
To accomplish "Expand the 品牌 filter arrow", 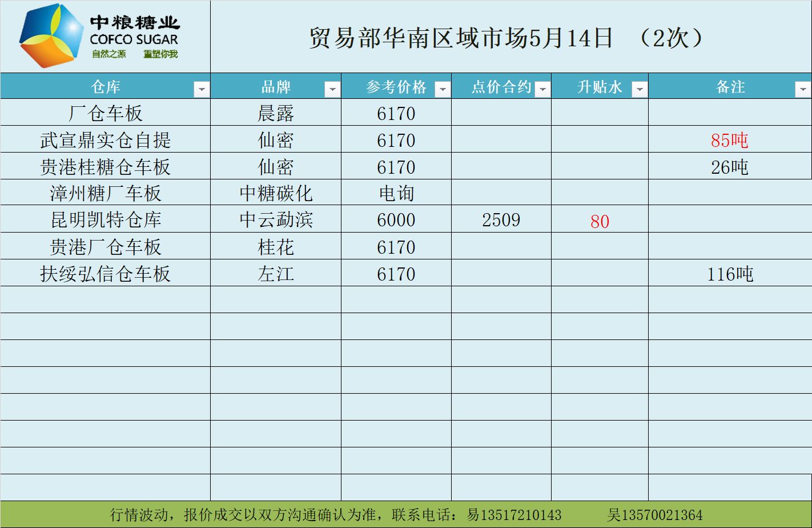I will (x=332, y=89).
